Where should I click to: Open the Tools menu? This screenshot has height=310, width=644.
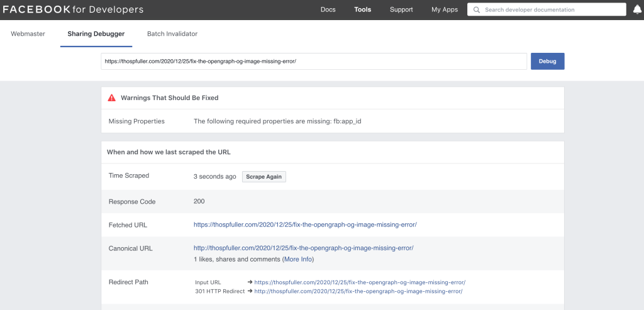point(363,9)
